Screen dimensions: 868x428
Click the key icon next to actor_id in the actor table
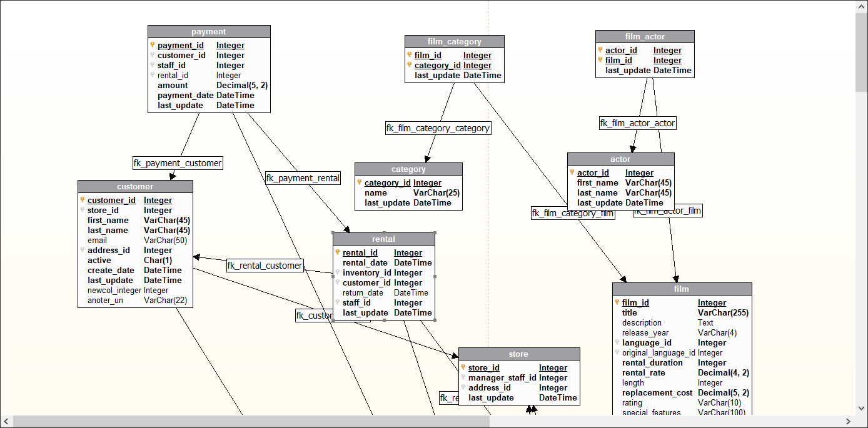(x=572, y=172)
